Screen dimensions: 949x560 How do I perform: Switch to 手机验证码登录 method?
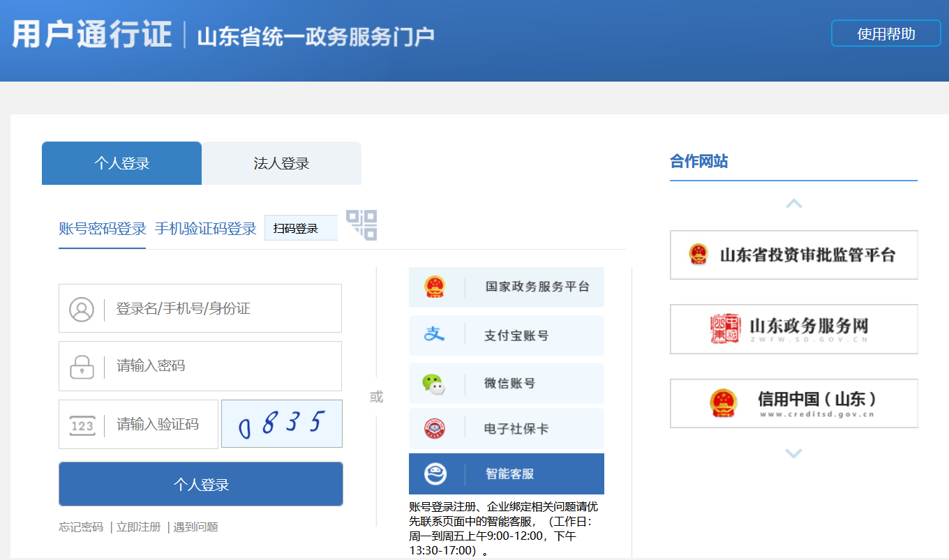tap(206, 229)
